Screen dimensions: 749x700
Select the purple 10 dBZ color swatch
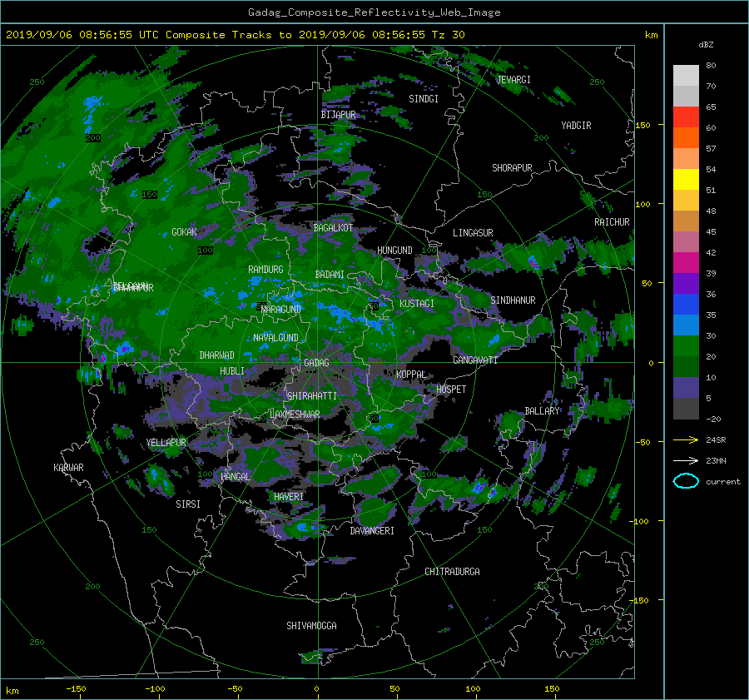tap(686, 388)
